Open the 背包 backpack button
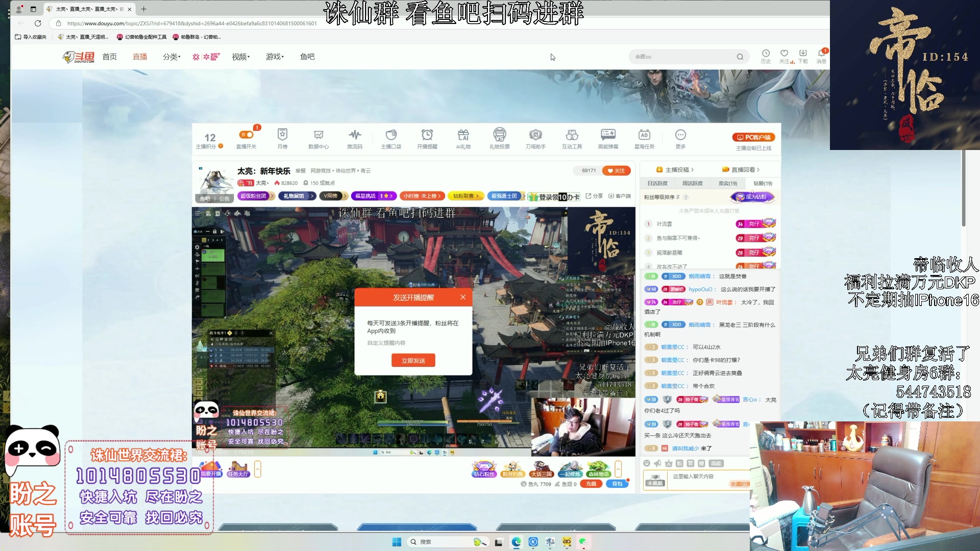 pyautogui.click(x=617, y=484)
